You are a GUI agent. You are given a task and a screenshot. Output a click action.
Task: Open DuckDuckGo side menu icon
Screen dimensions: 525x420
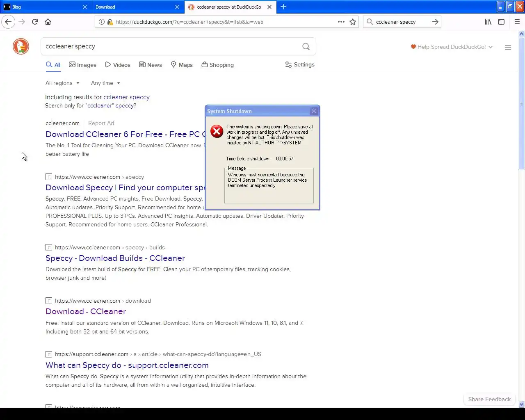[508, 47]
